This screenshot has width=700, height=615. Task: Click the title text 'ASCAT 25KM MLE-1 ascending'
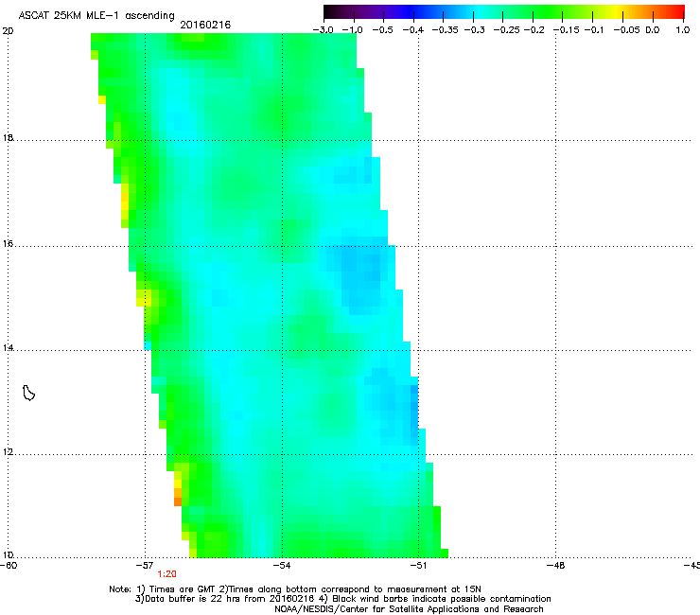click(96, 15)
